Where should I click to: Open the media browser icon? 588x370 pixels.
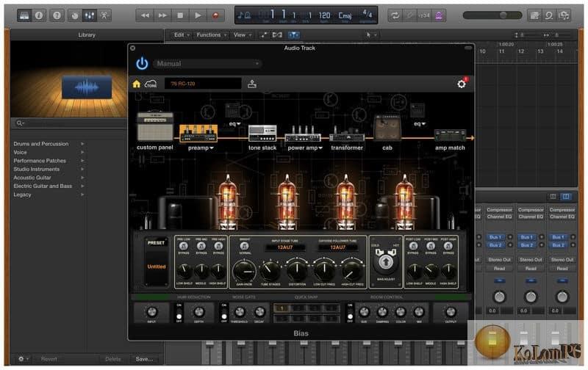564,15
